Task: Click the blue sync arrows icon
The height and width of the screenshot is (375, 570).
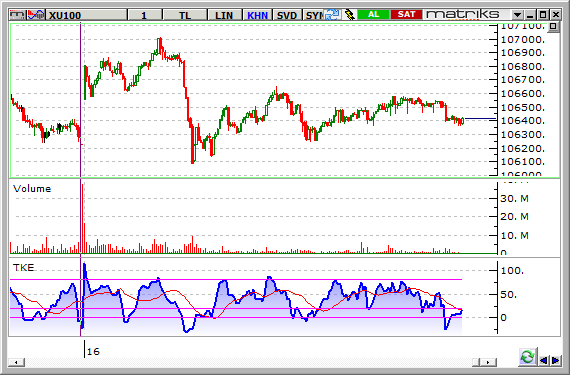Action: pyautogui.click(x=332, y=15)
